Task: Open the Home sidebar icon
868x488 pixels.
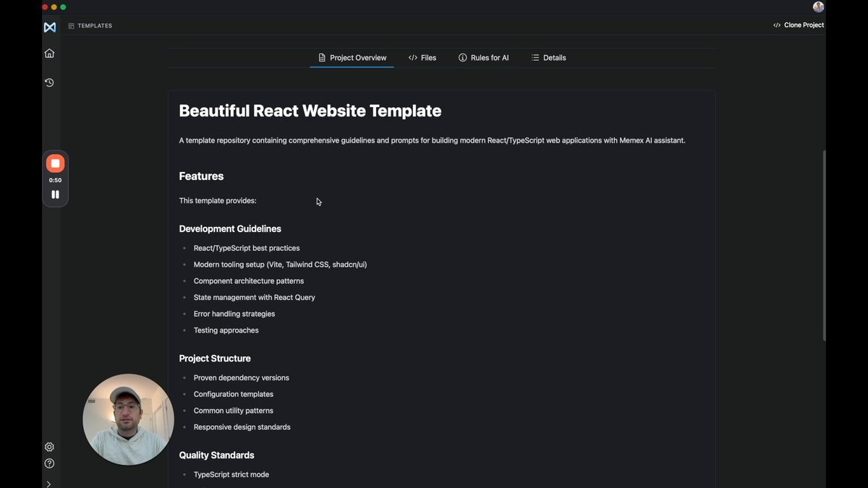Action: pyautogui.click(x=49, y=53)
